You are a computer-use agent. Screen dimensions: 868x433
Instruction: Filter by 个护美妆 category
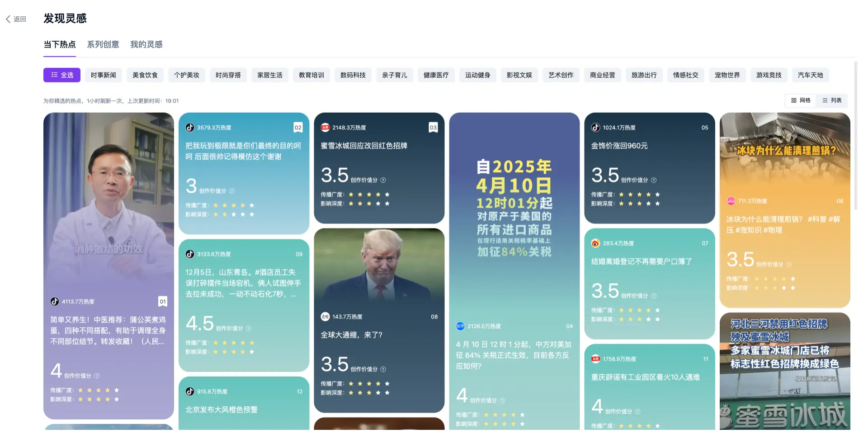187,75
